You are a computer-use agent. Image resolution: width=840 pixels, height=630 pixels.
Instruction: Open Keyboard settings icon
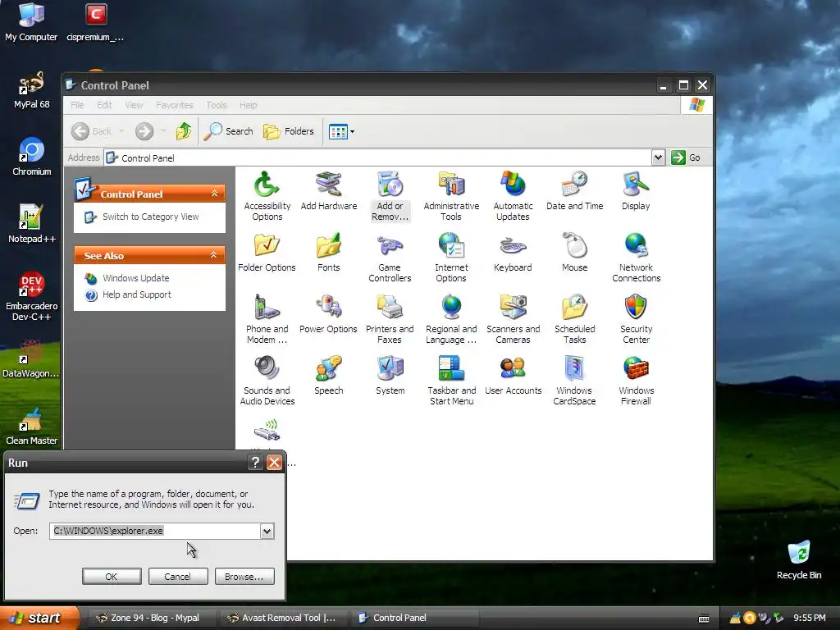click(513, 253)
